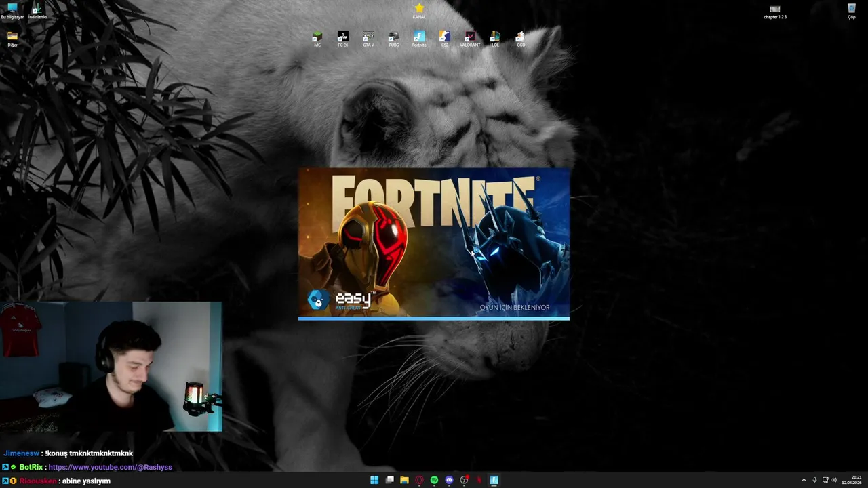Click the Ricousken username in chat
The height and width of the screenshot is (488, 868).
tap(38, 481)
